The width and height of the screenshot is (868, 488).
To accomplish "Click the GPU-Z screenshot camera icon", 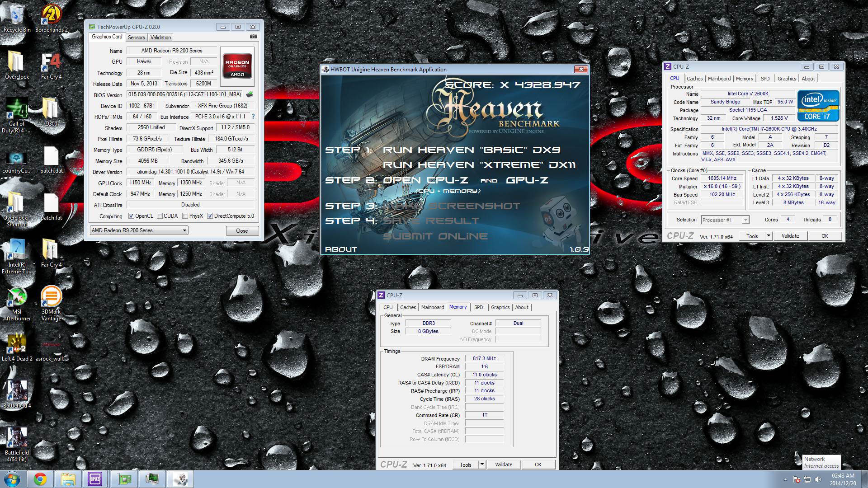I will [254, 37].
